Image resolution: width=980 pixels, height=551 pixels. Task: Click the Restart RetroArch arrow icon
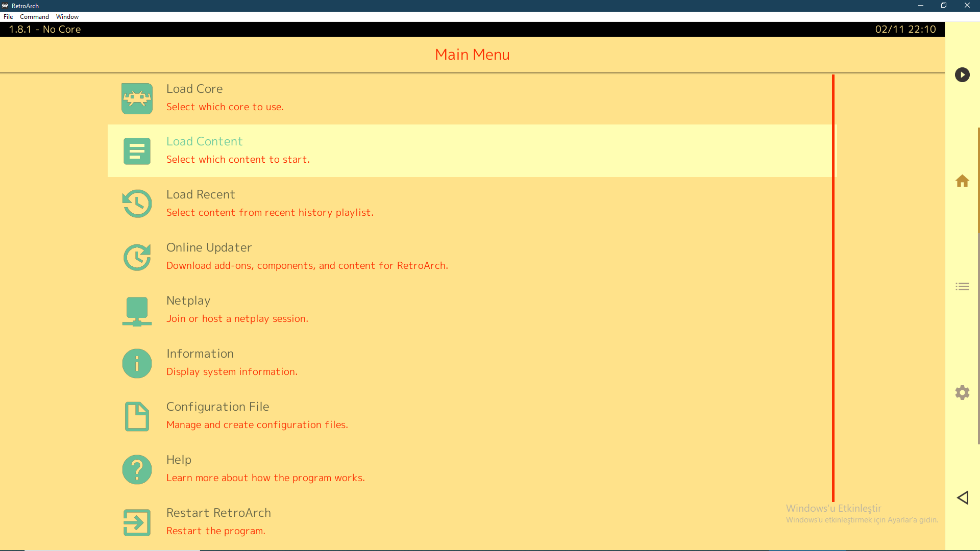click(x=137, y=522)
